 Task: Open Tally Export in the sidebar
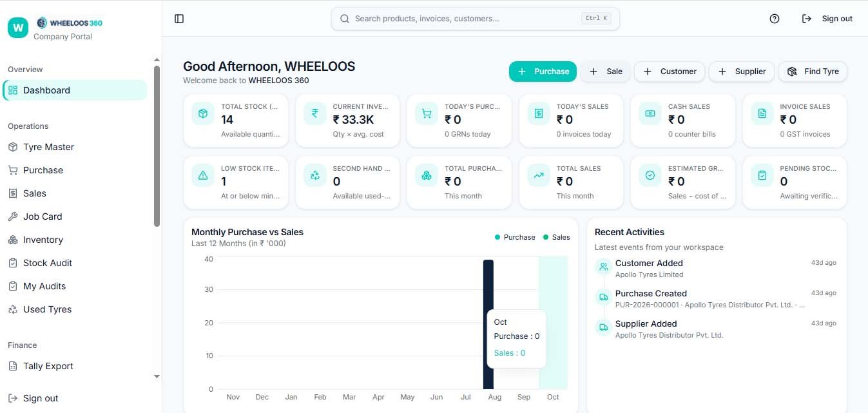point(75,366)
